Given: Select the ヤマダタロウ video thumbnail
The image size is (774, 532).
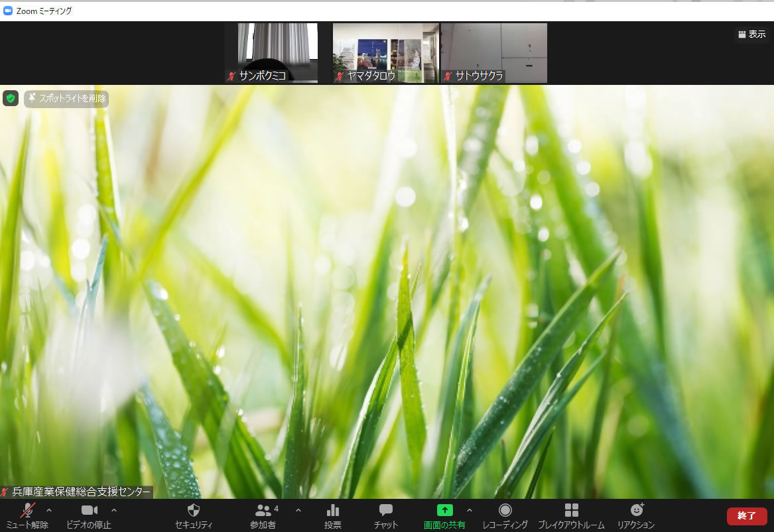Looking at the screenshot, I should 385,53.
